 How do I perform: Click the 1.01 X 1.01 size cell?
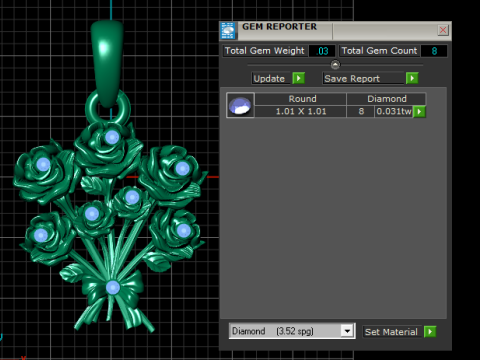point(301,111)
